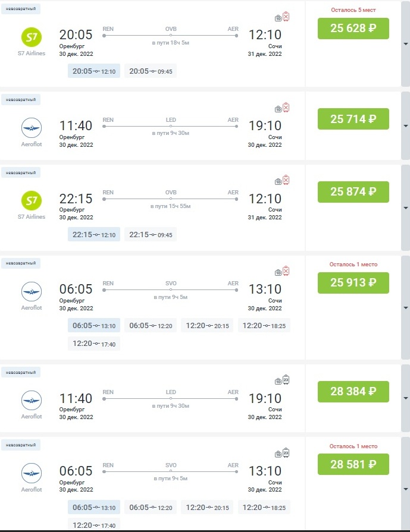The width and height of the screenshot is (410, 532).
Task: Choose the 12:20–18:25 option on the 25 913 ₽ flight
Action: (x=264, y=326)
